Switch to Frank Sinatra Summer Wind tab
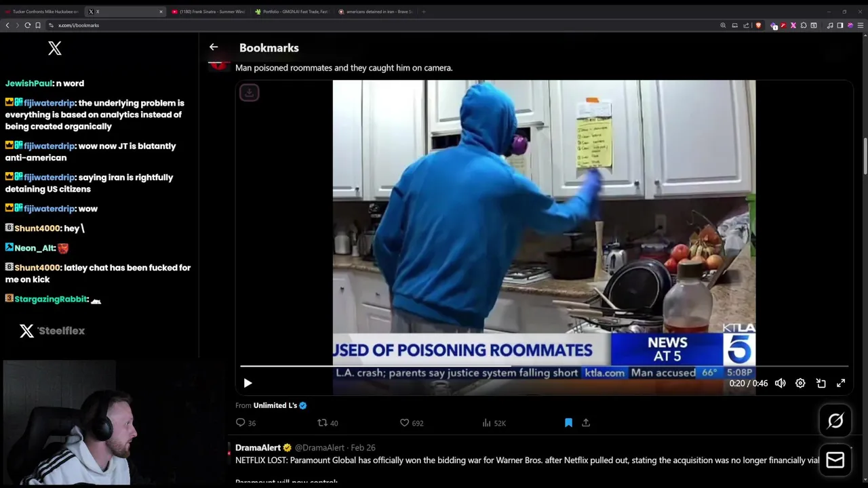 (x=208, y=12)
